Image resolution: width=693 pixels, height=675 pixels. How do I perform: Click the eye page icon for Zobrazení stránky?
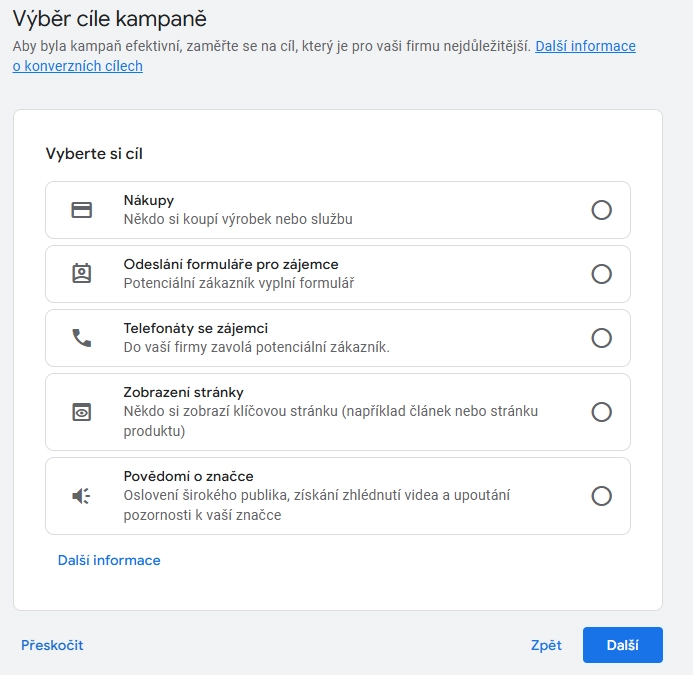[82, 412]
